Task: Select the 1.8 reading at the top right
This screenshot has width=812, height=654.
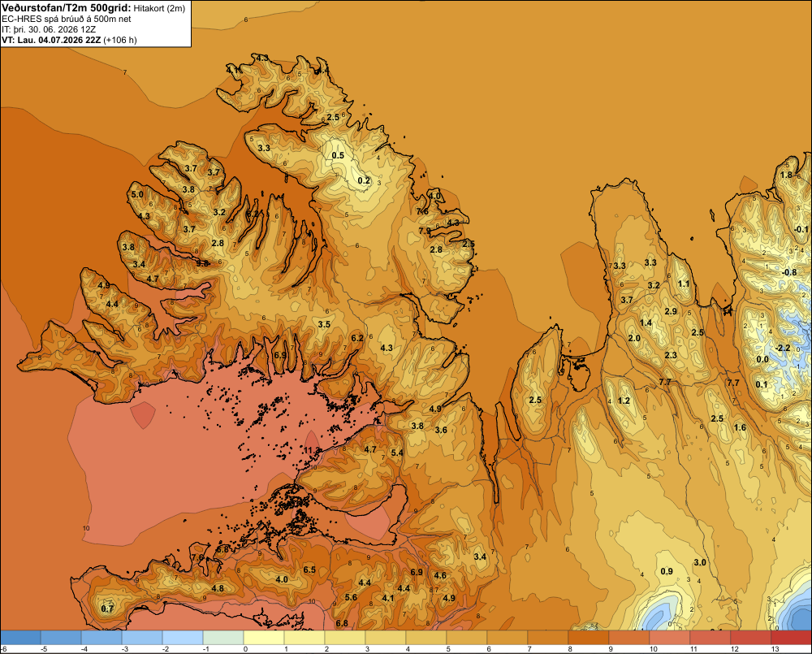Action: click(786, 175)
